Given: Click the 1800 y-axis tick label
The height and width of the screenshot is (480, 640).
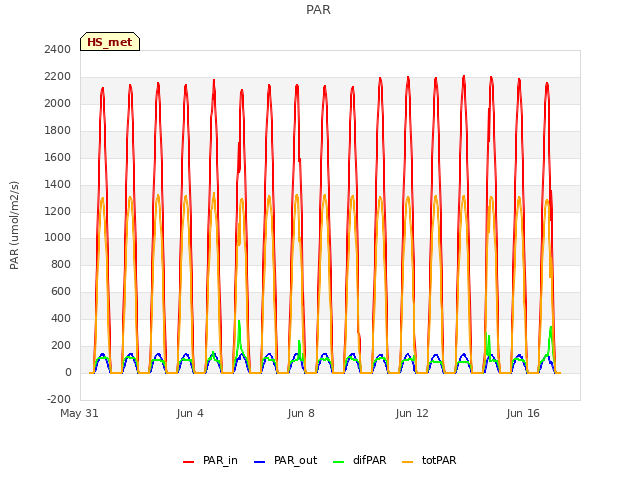Looking at the screenshot, I should point(58,130).
